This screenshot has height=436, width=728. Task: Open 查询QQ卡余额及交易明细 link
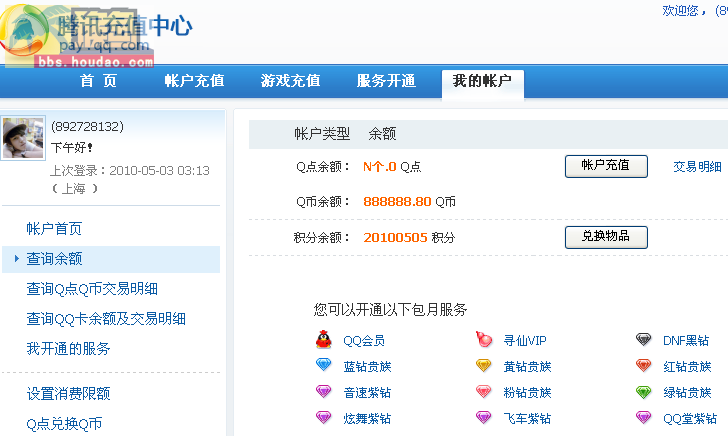coord(106,319)
